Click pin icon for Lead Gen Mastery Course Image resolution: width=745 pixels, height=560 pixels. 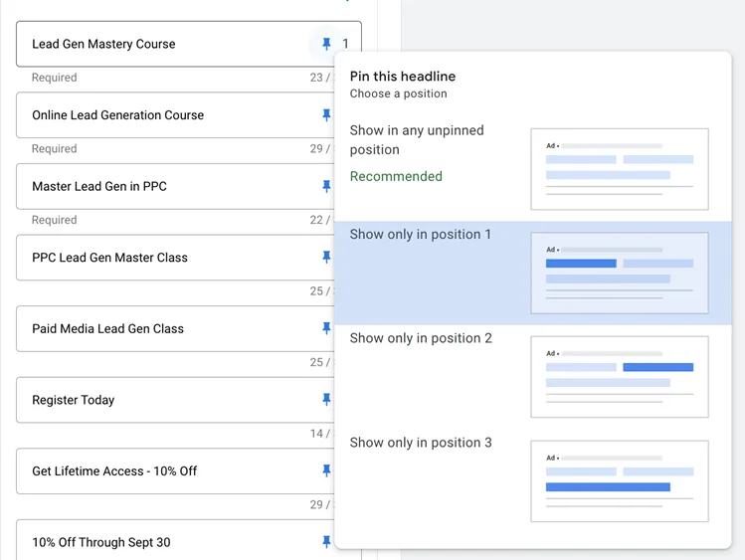[326, 44]
